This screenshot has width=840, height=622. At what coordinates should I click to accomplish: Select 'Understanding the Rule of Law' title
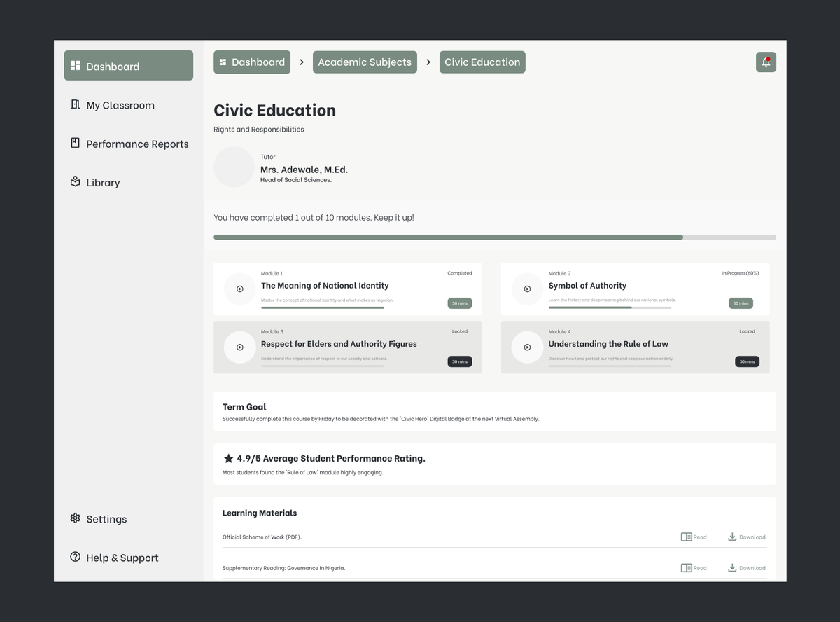coord(608,344)
